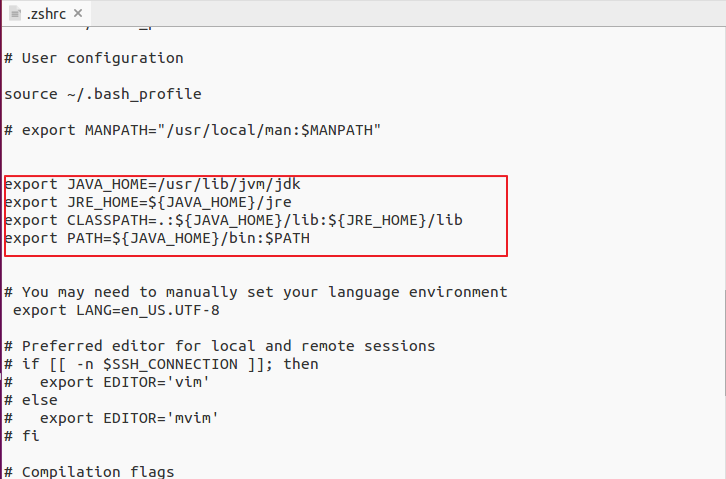Click the export JRE_HOME line
726x479 pixels.
tap(148, 202)
